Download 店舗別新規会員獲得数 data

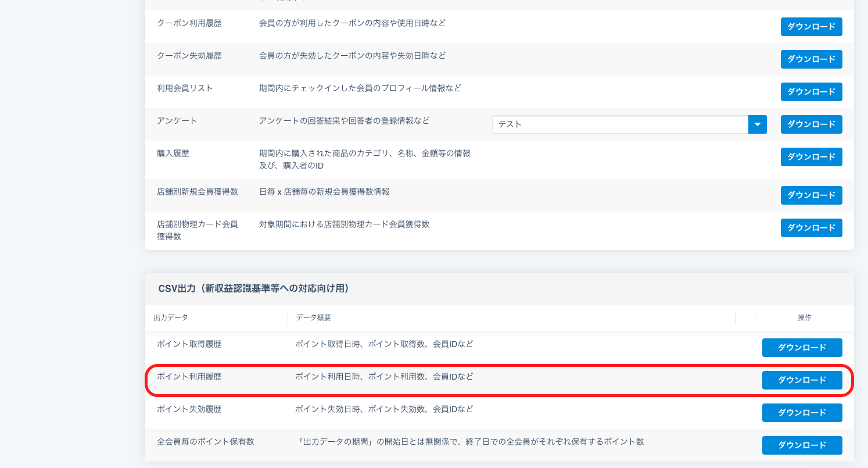click(811, 195)
